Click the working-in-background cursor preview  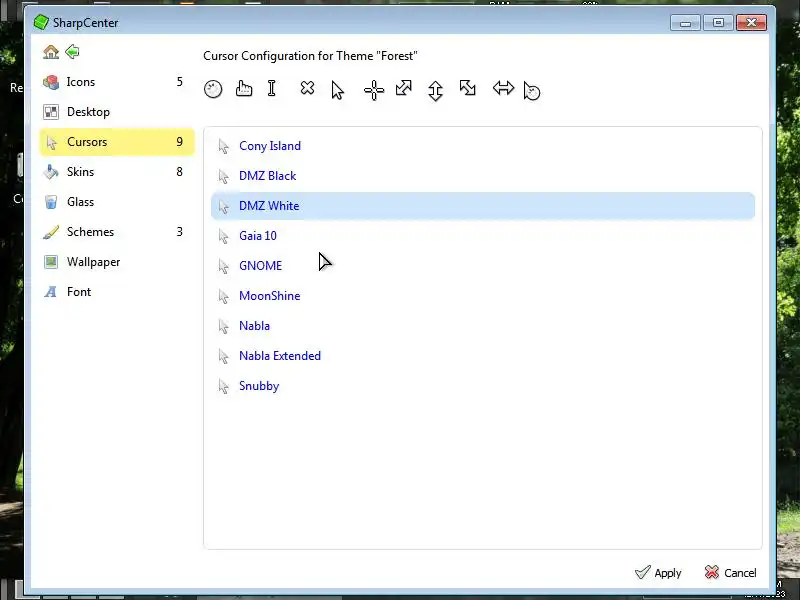tap(532, 91)
